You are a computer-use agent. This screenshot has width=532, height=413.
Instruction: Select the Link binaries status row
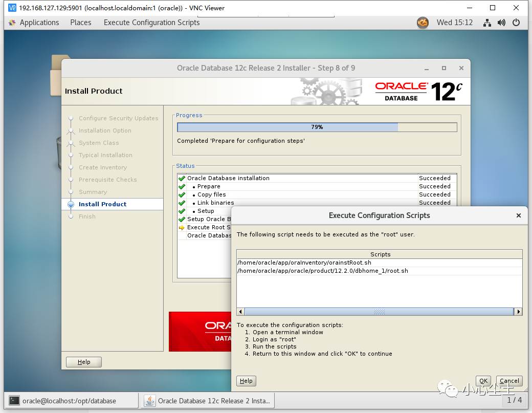317,203
